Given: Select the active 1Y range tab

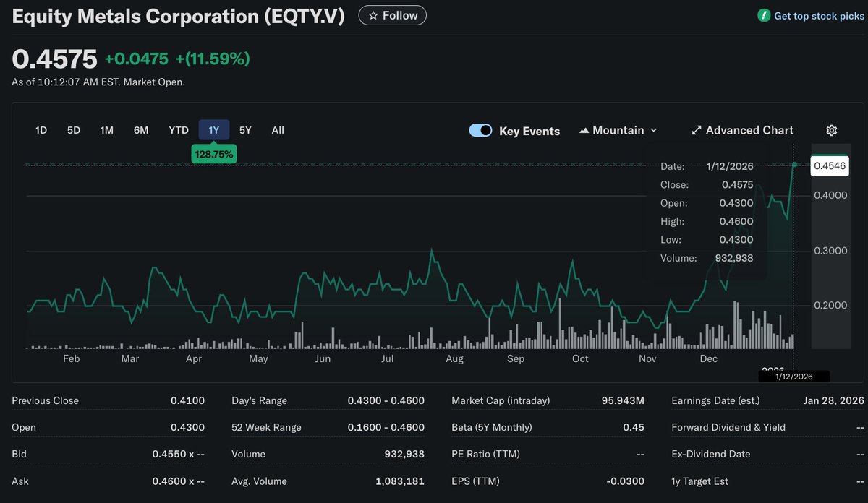Looking at the screenshot, I should tap(214, 130).
